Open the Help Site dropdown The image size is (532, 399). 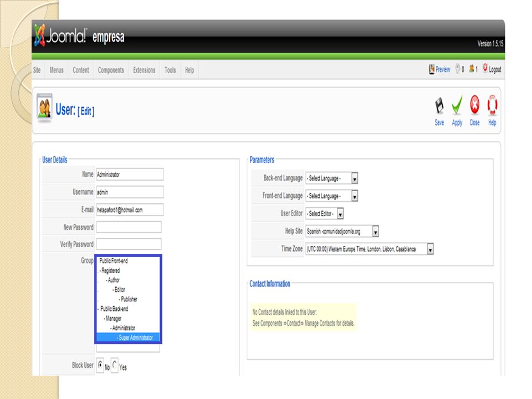tap(342, 232)
